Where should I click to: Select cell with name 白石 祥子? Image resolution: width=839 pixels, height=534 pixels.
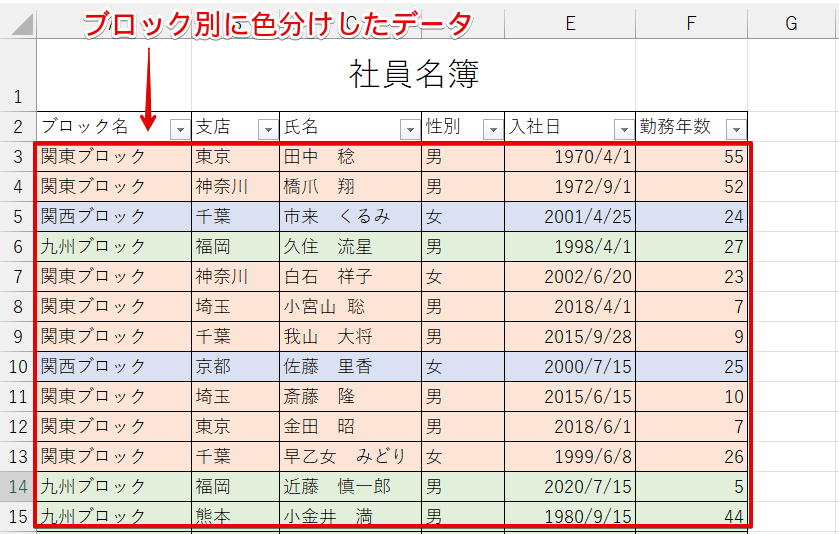click(350, 277)
